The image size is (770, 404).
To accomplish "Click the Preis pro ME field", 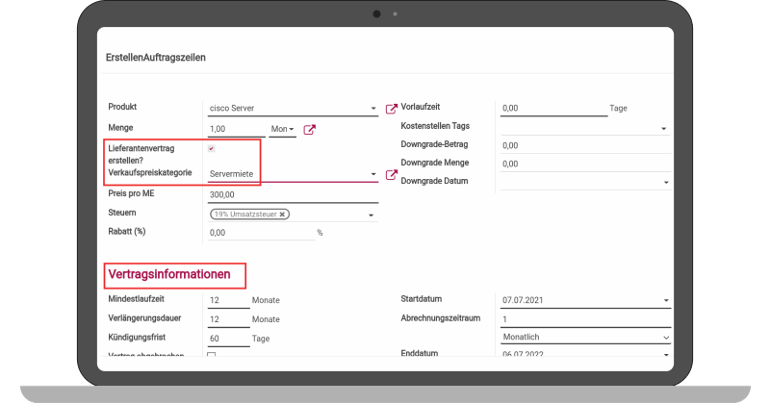I will (x=290, y=195).
